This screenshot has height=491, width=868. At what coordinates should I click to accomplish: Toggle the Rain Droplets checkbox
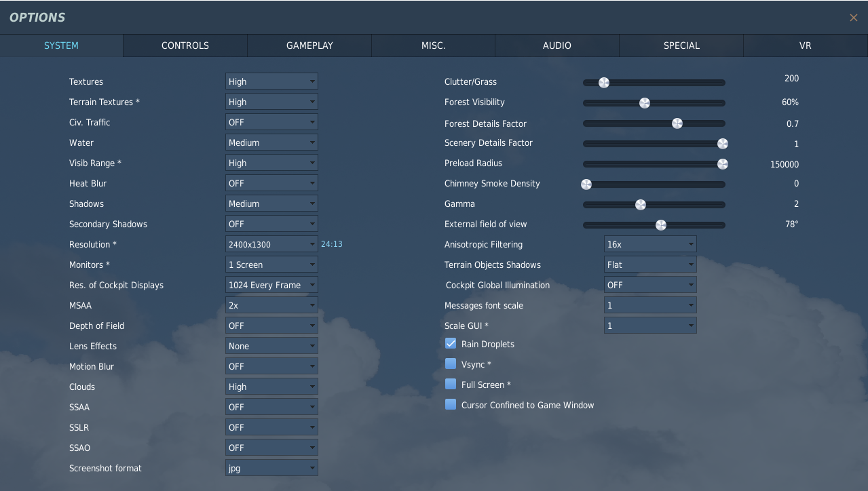451,343
